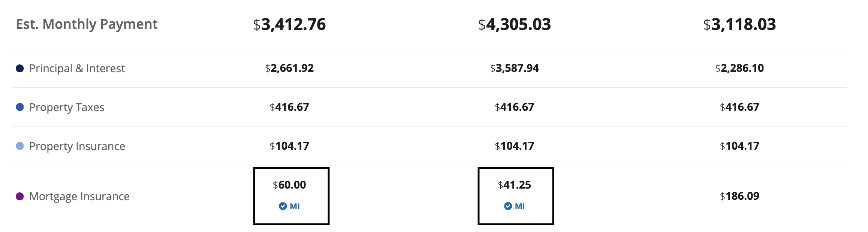Select the MI label below $41.25
The image size is (868, 232).
click(x=520, y=206)
